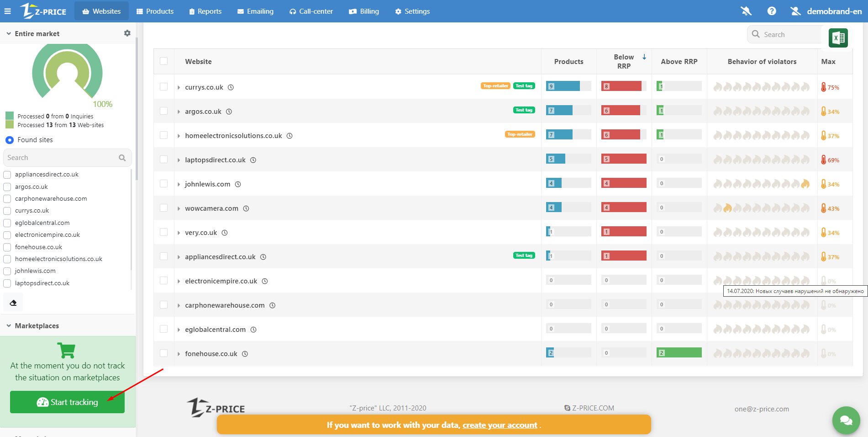868x437 pixels.
Task: Click the Z-PRICE logo in header
Action: pyautogui.click(x=43, y=11)
